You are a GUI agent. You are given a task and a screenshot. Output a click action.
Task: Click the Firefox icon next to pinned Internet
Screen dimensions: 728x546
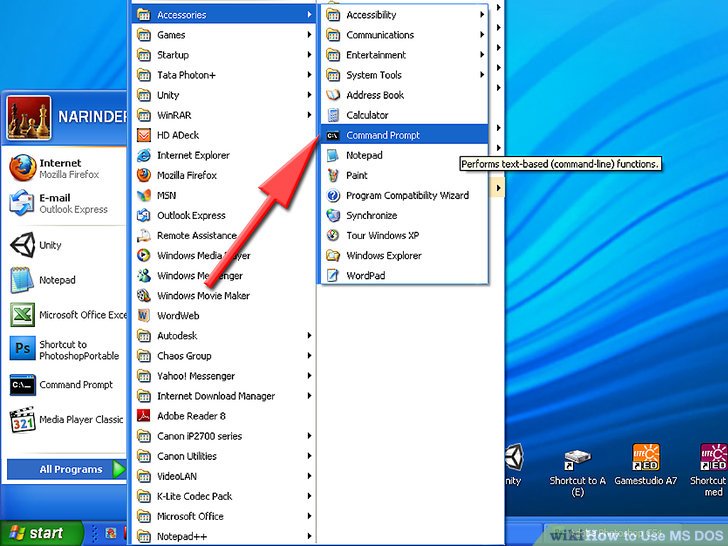coord(22,168)
